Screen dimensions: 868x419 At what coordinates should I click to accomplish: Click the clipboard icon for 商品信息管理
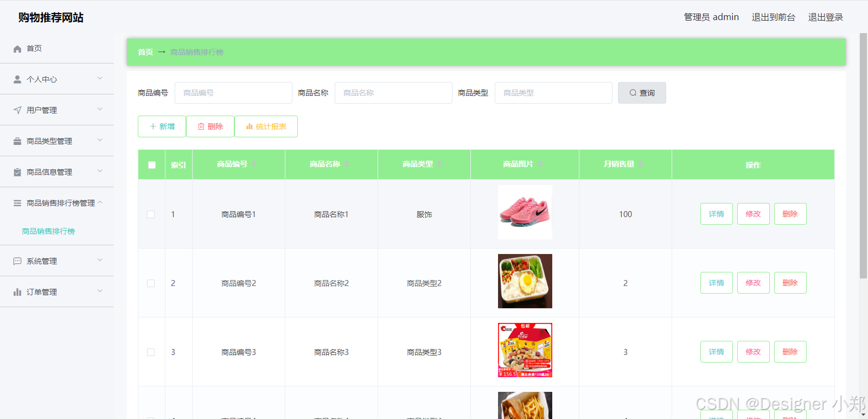(17, 172)
